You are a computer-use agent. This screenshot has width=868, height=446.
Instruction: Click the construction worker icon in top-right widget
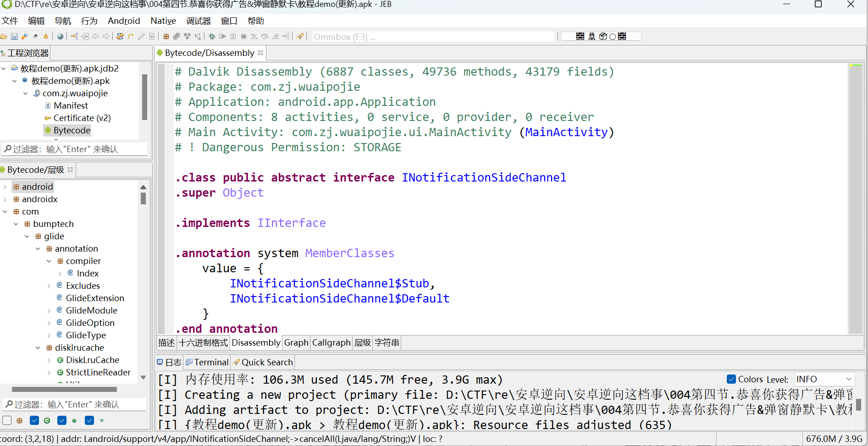pos(592,36)
